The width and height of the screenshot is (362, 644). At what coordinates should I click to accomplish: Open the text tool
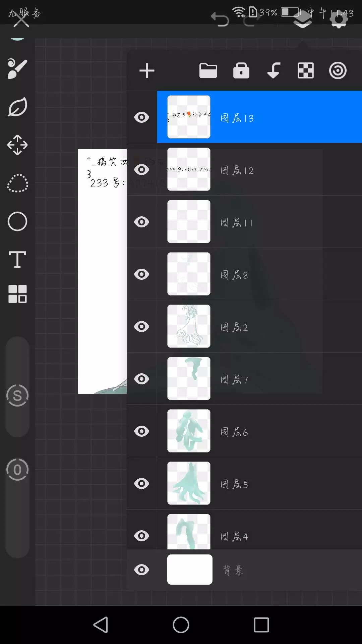click(17, 260)
